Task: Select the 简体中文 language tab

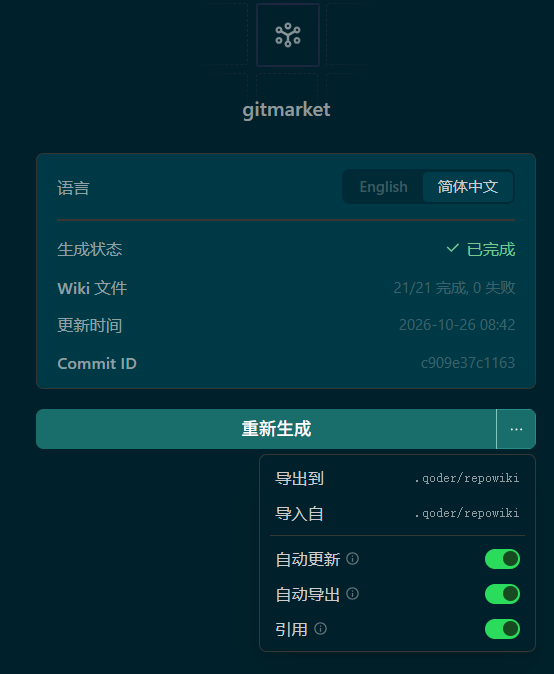Action: [x=468, y=187]
